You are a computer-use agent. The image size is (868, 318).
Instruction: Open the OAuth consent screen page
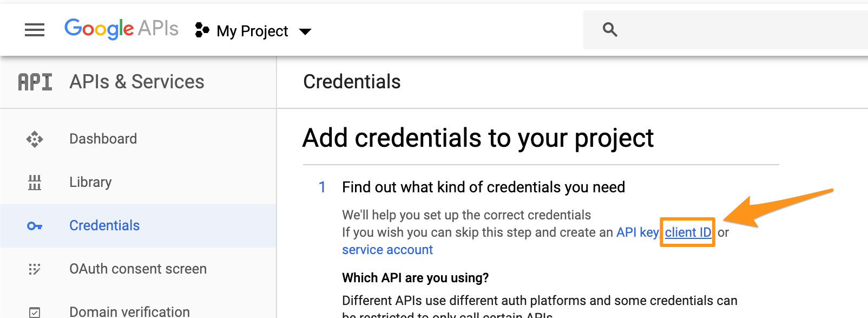138,269
